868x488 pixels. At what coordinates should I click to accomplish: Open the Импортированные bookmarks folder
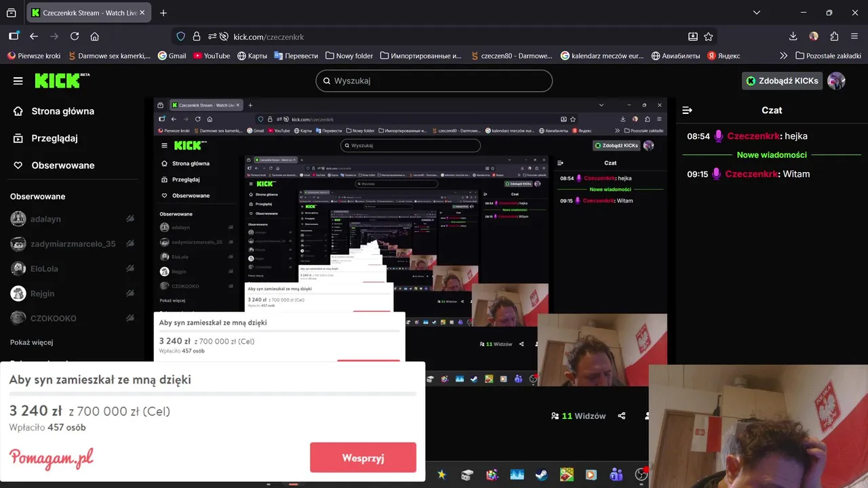420,56
